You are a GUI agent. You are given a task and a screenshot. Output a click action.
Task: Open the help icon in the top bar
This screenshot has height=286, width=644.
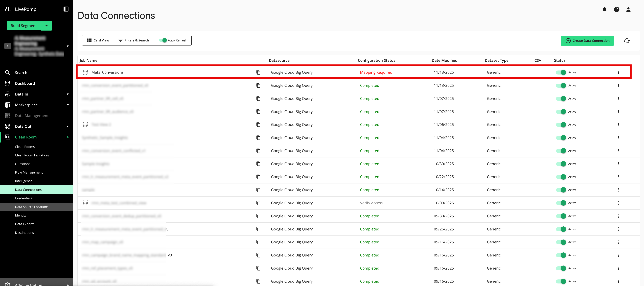pos(617,10)
